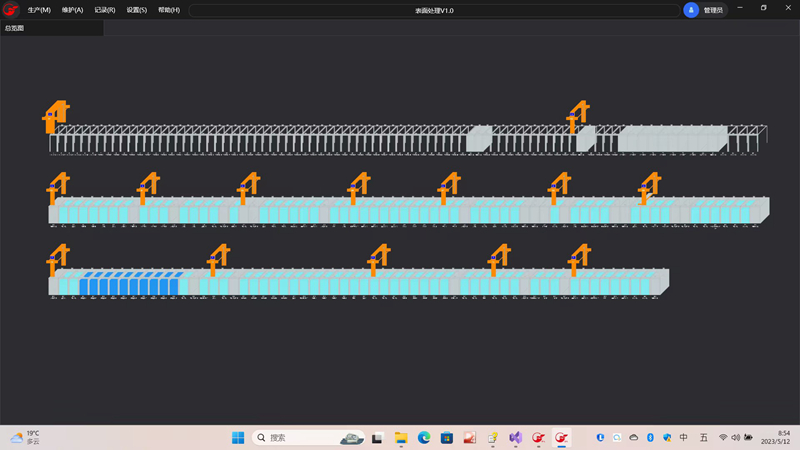Open the 记录(R) menu
The image size is (800, 450).
(x=104, y=10)
